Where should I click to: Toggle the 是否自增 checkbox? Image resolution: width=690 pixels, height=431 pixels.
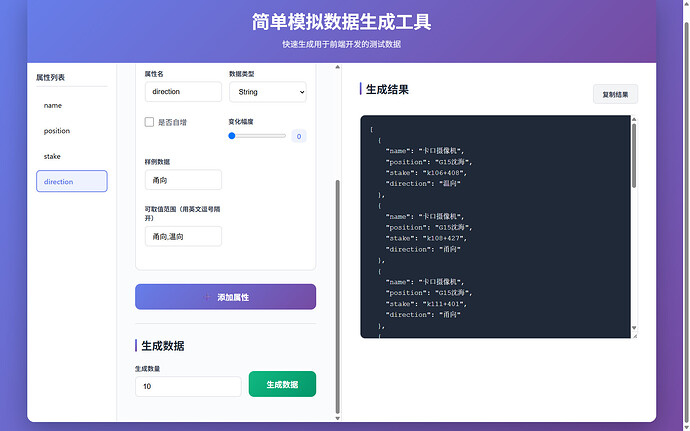[x=149, y=122]
